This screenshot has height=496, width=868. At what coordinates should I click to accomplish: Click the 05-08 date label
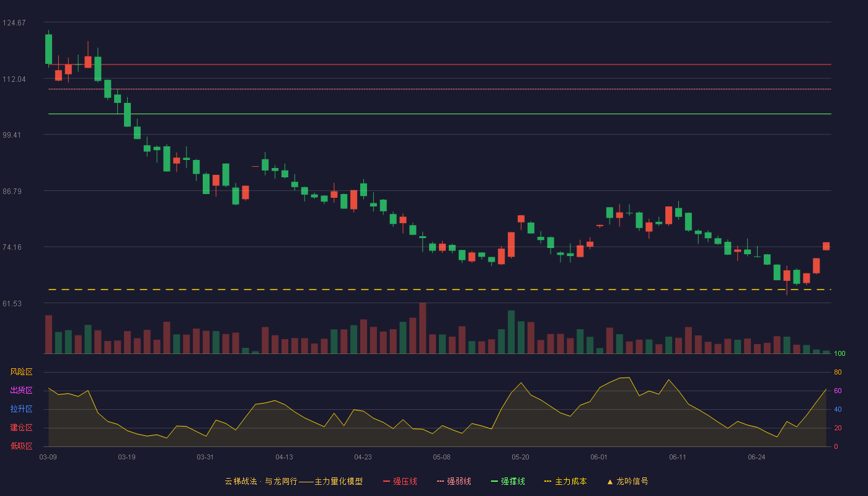point(441,457)
